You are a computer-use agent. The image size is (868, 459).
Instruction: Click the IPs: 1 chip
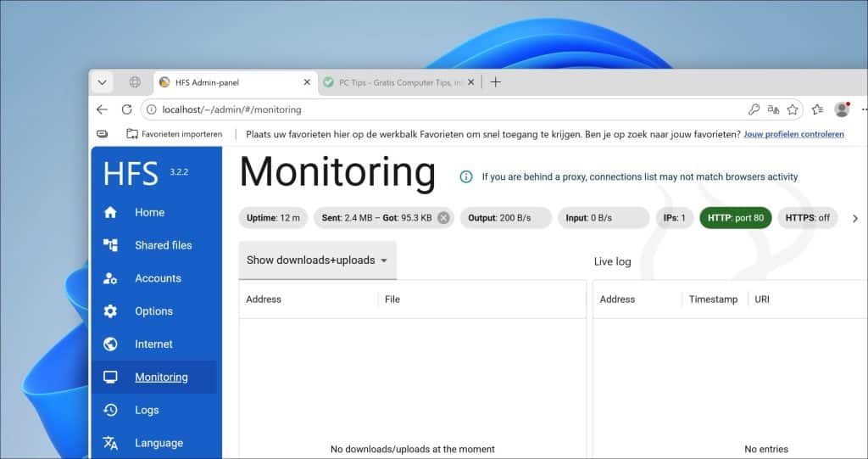coord(674,218)
